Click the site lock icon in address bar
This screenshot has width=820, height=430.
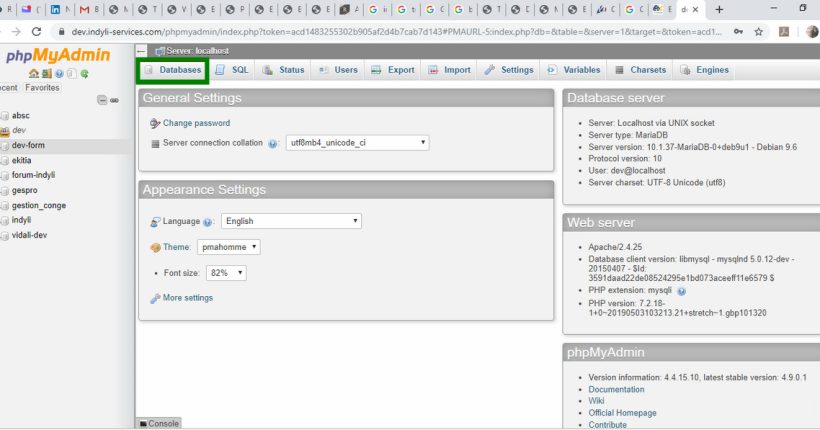click(62, 32)
